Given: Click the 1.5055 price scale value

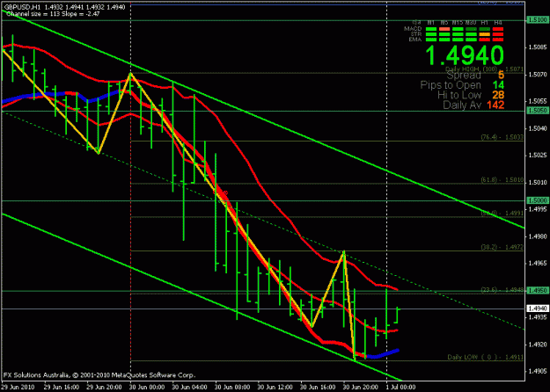Looking at the screenshot, I should point(538,101).
